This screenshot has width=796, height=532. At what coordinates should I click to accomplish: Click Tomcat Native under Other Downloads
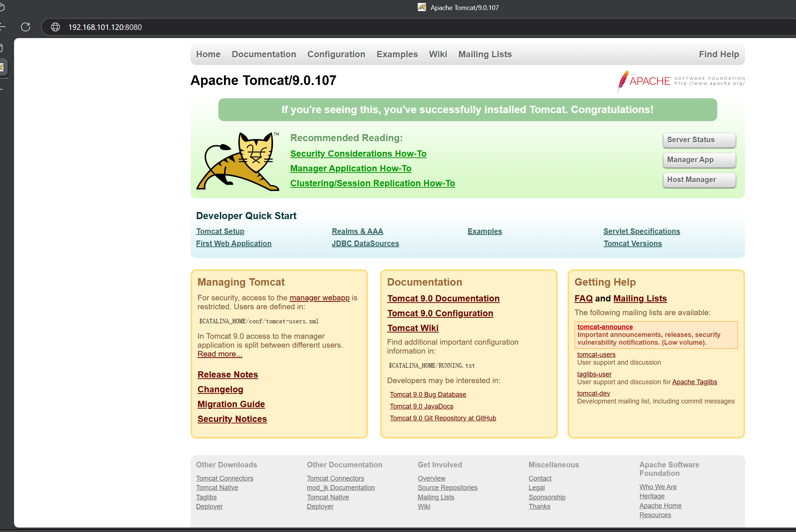click(217, 488)
